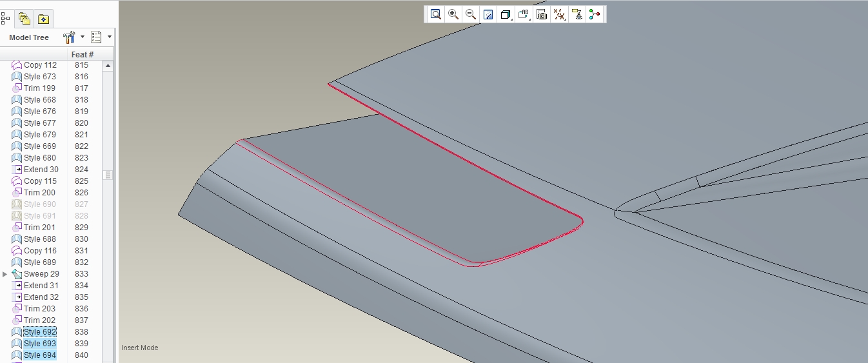This screenshot has height=363, width=868.
Task: Select the Extend 31 feature
Action: click(41, 286)
